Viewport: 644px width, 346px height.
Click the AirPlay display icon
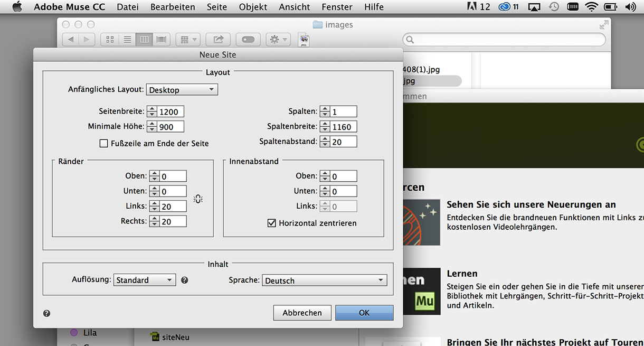click(x=534, y=7)
